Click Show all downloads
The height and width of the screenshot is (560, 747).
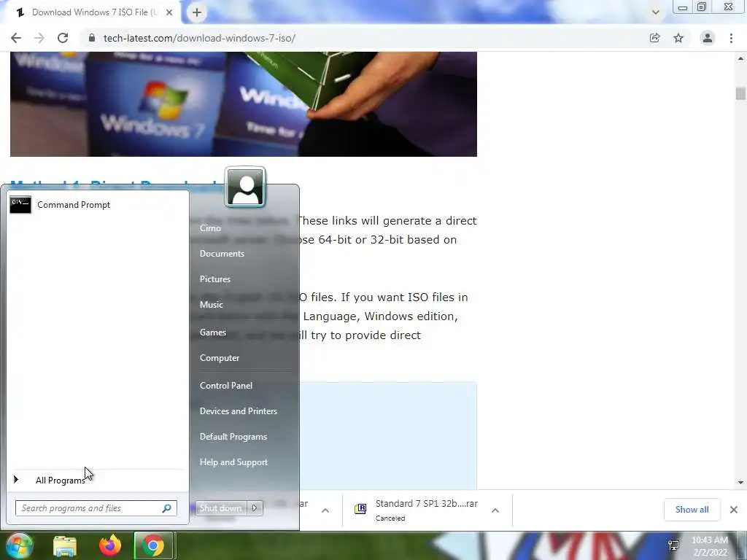(692, 510)
